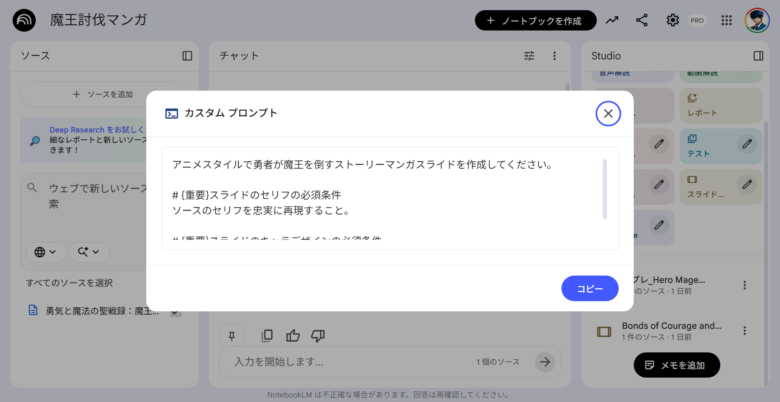The height and width of the screenshot is (402, 780).
Task: Expand the web source globe dropdown
Action: tap(45, 252)
